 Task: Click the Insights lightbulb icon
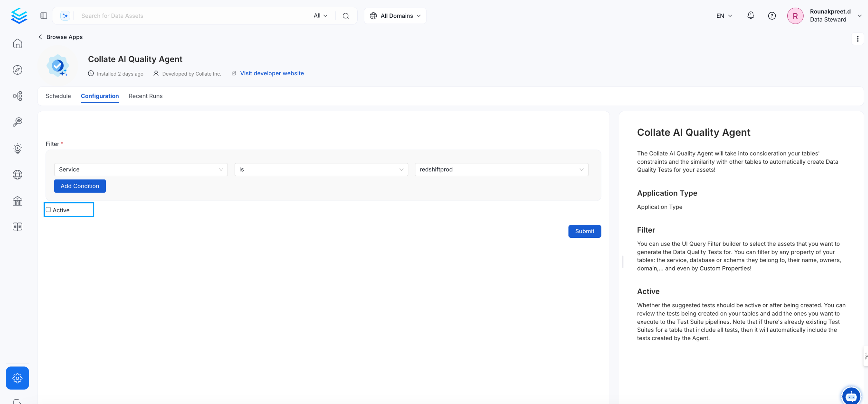click(x=17, y=148)
